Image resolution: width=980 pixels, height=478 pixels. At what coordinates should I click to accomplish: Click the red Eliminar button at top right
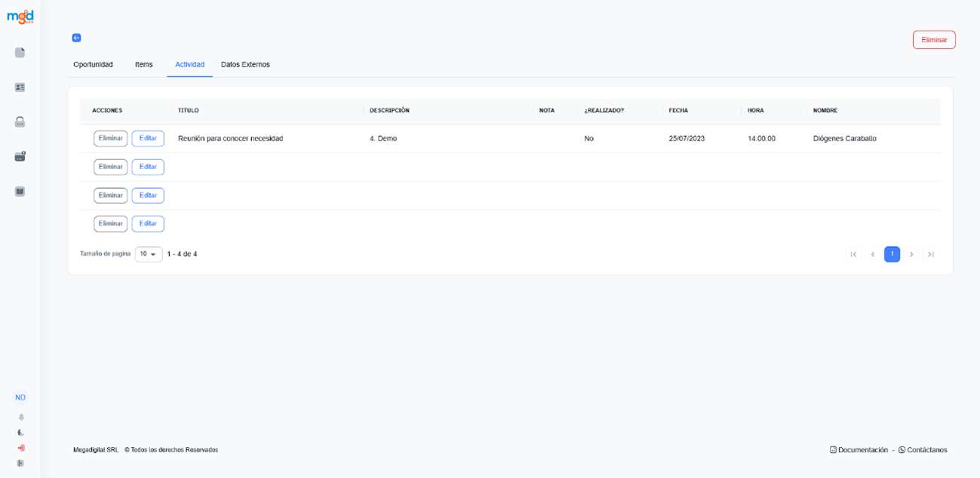point(934,40)
